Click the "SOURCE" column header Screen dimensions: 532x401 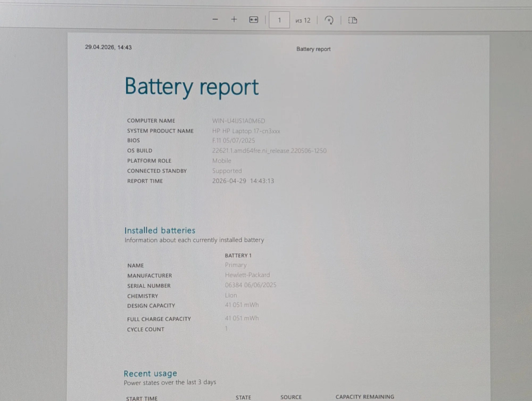coord(291,397)
